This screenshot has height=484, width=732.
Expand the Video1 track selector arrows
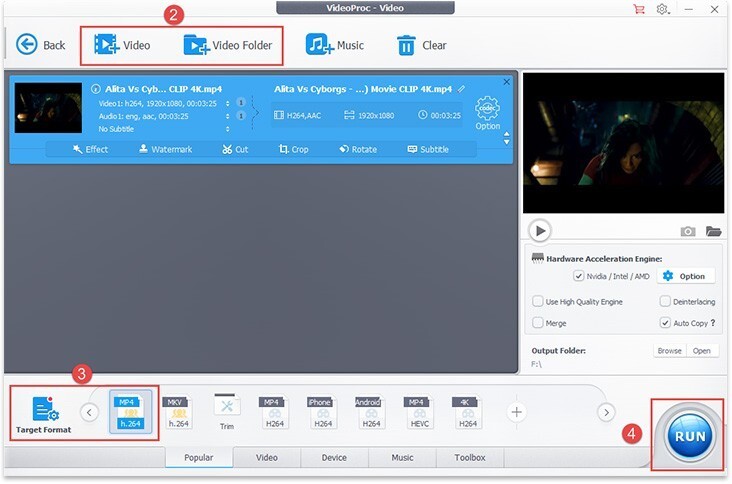(227, 103)
